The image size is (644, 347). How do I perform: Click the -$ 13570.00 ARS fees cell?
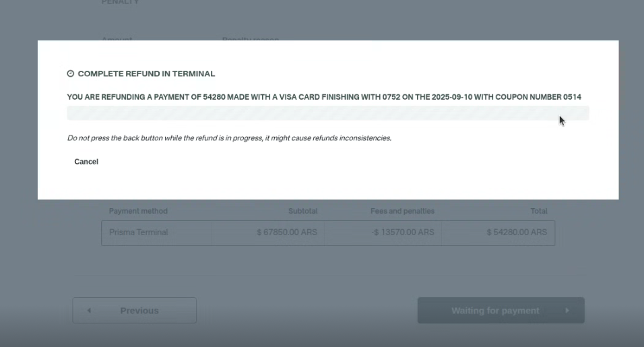(403, 232)
